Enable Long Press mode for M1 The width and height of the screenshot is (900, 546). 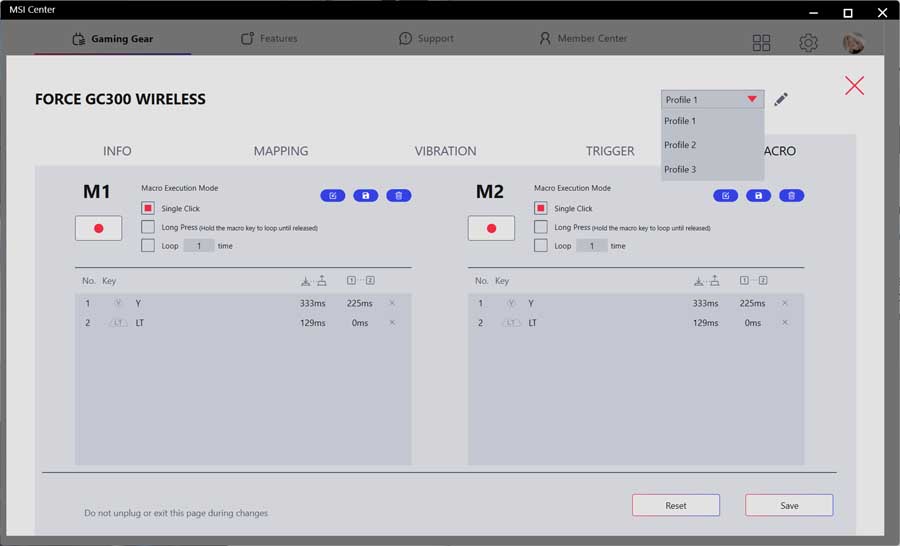[148, 227]
